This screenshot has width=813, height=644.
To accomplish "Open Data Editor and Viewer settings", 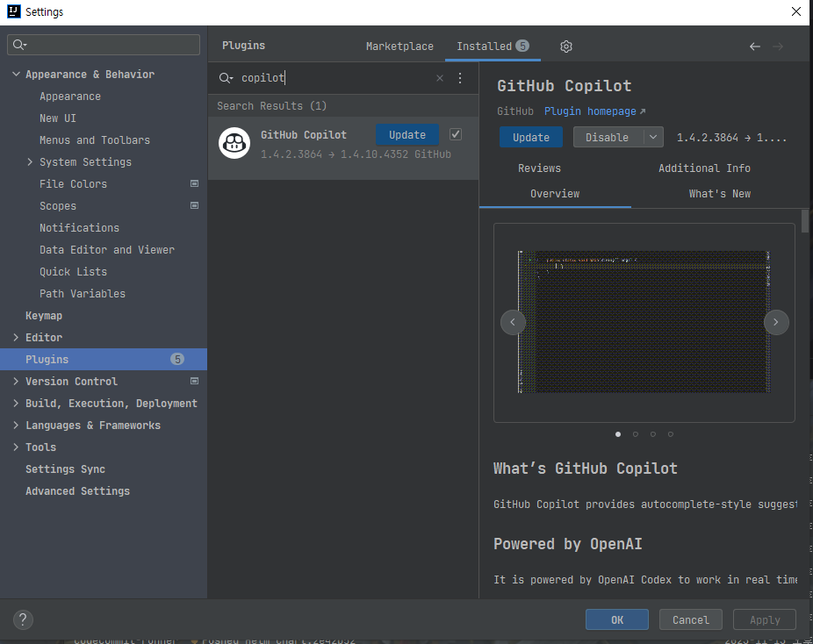I will tap(107, 250).
